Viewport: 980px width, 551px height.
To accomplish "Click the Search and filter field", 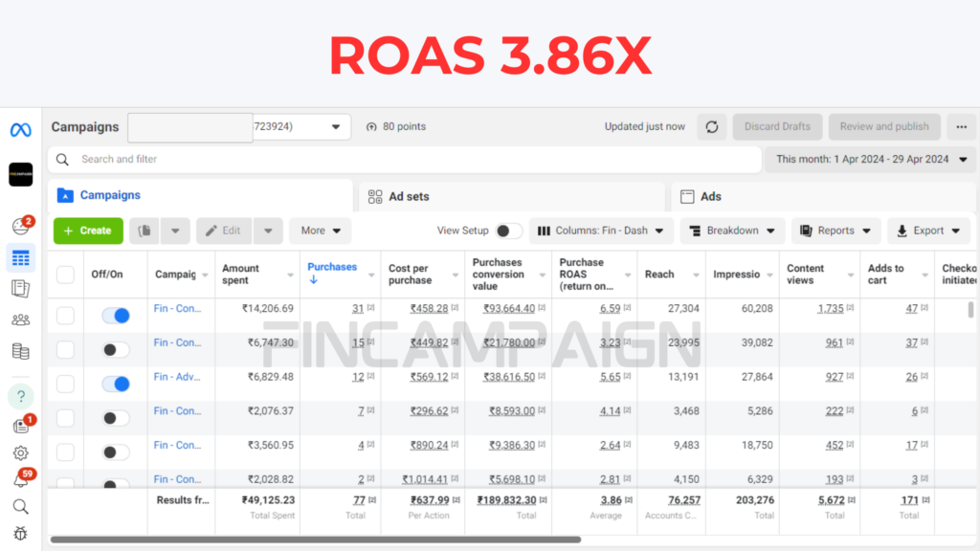I will point(402,160).
